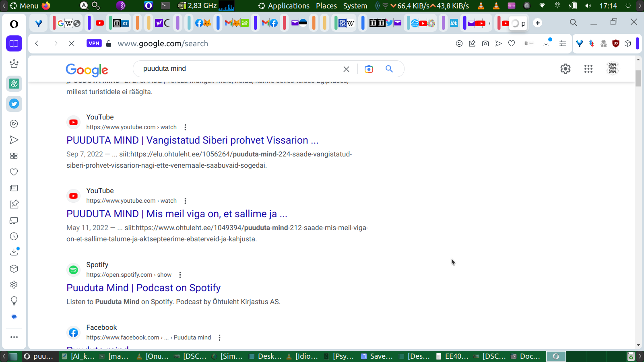Open Firefox launcher in top panel

pyautogui.click(x=46, y=6)
